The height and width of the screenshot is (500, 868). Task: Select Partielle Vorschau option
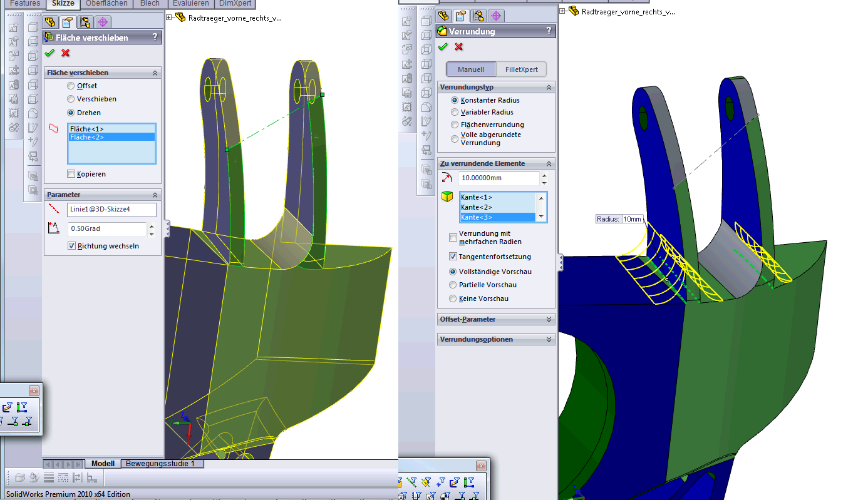coord(453,285)
